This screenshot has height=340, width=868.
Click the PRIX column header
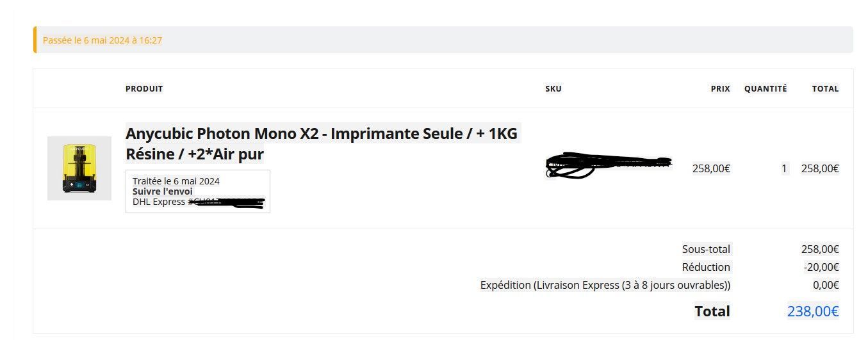pyautogui.click(x=720, y=89)
